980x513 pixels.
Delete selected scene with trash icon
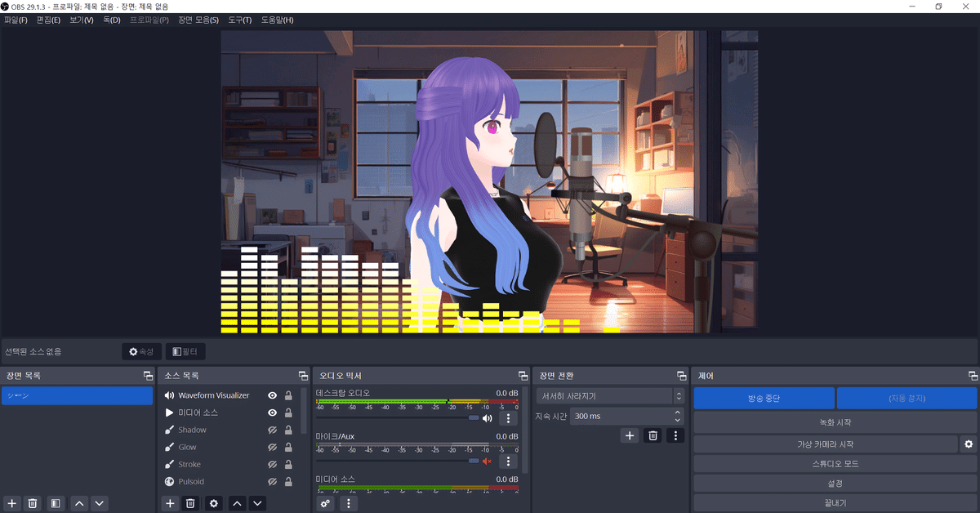point(33,503)
